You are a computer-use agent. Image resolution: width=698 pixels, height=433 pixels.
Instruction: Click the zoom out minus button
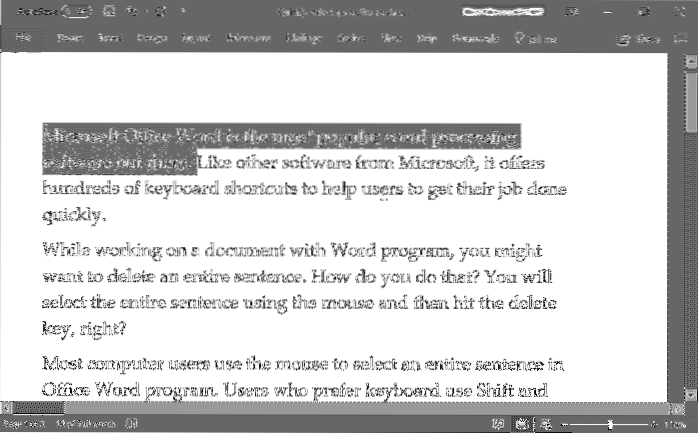tap(564, 425)
